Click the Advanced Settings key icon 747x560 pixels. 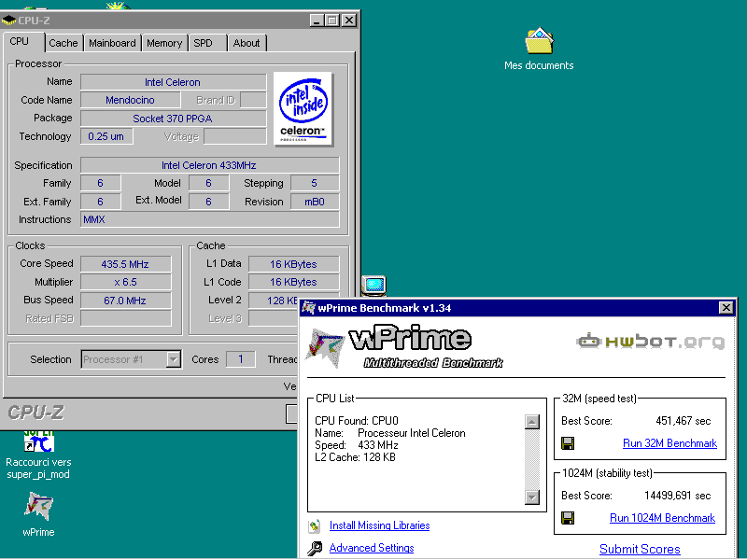point(315,549)
